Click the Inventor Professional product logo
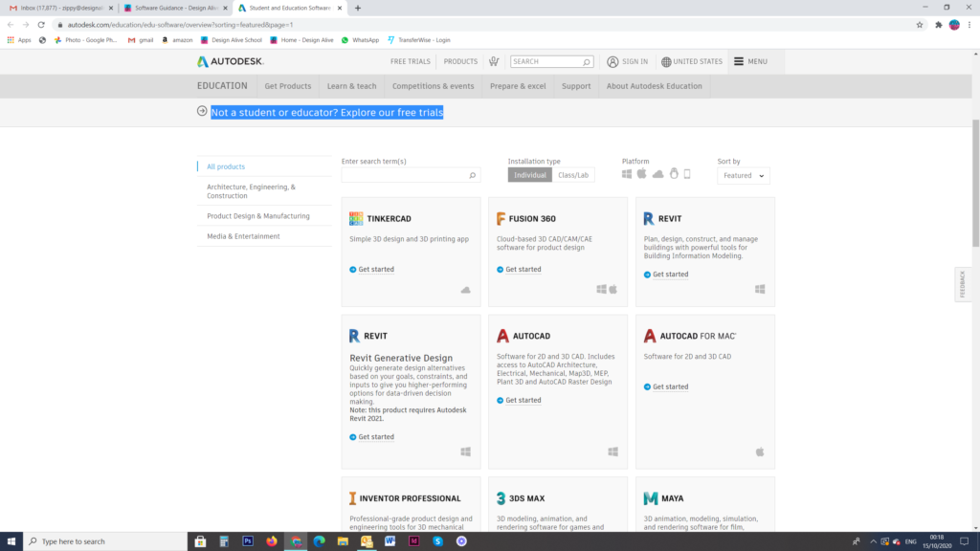 point(352,498)
